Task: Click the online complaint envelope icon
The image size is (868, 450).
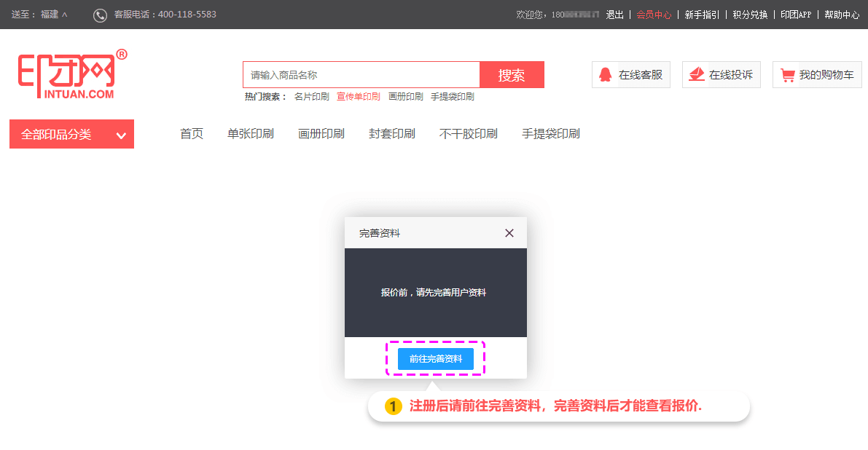Action: pos(697,74)
